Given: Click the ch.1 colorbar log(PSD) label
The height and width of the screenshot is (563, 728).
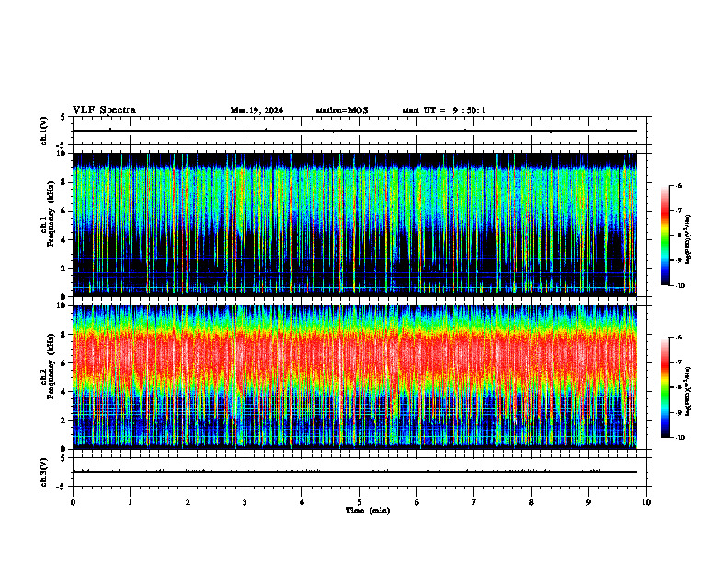Looking at the screenshot, I should pyautogui.click(x=688, y=240).
